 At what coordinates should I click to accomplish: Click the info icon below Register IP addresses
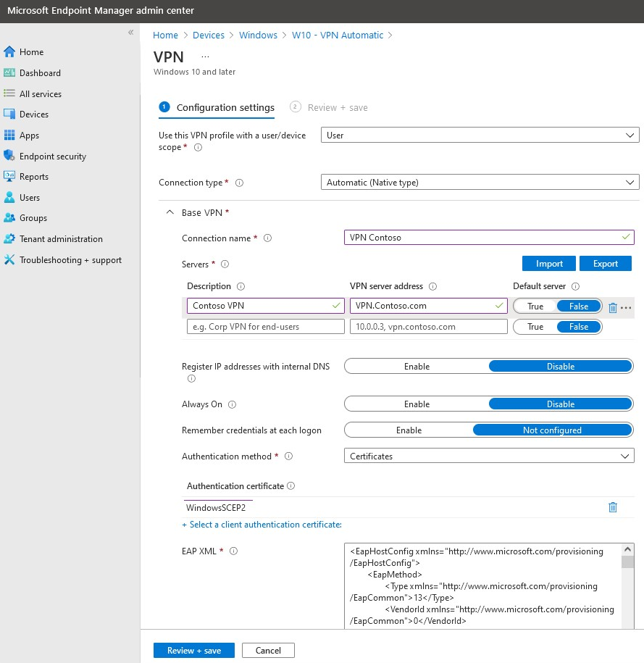coord(191,378)
